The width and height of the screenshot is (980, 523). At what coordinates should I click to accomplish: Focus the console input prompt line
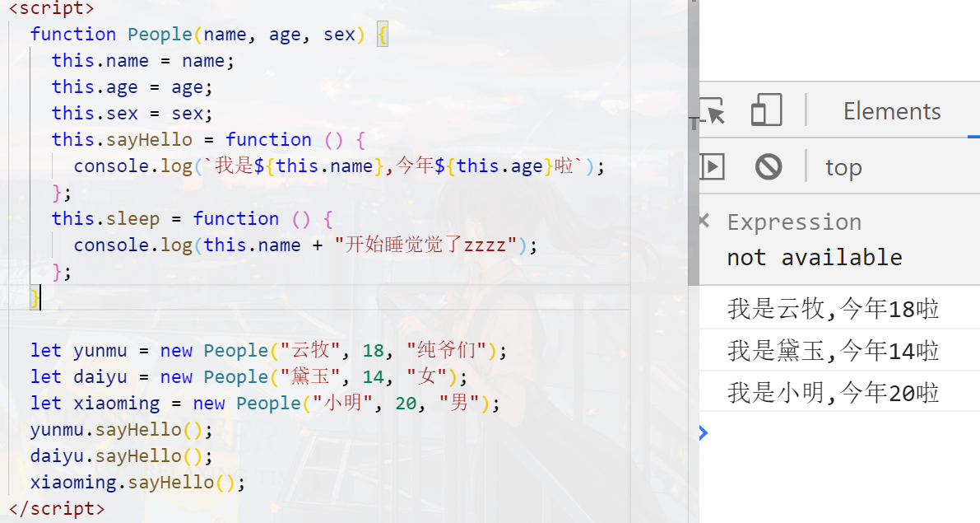coord(839,432)
